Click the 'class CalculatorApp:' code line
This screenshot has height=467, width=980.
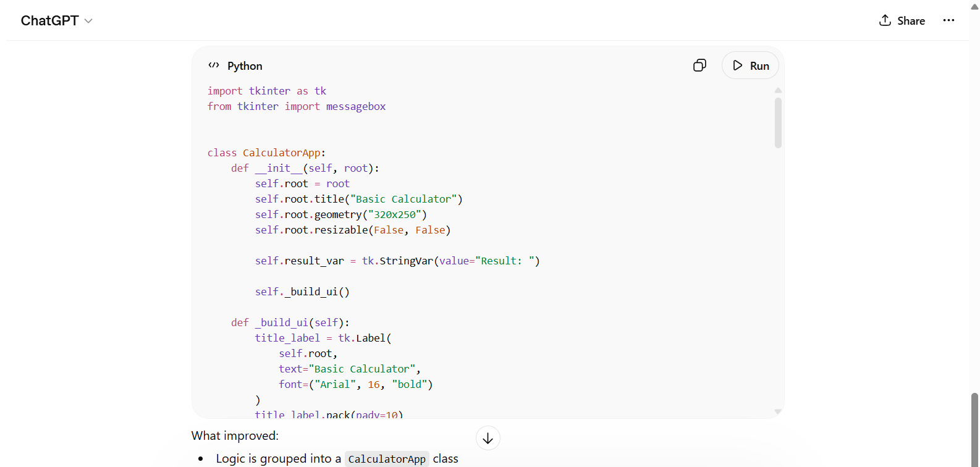click(x=266, y=153)
